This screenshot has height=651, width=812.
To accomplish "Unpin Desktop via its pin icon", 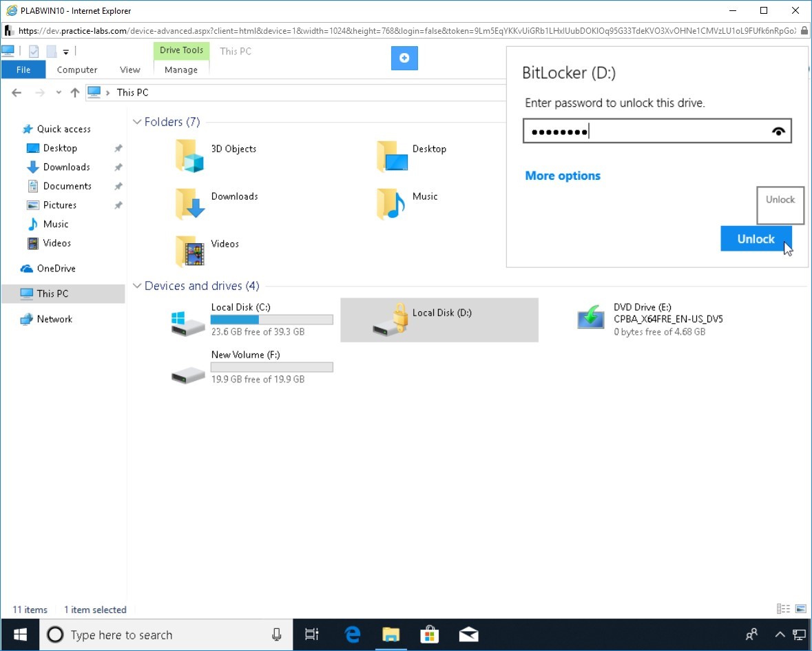I will click(x=118, y=148).
